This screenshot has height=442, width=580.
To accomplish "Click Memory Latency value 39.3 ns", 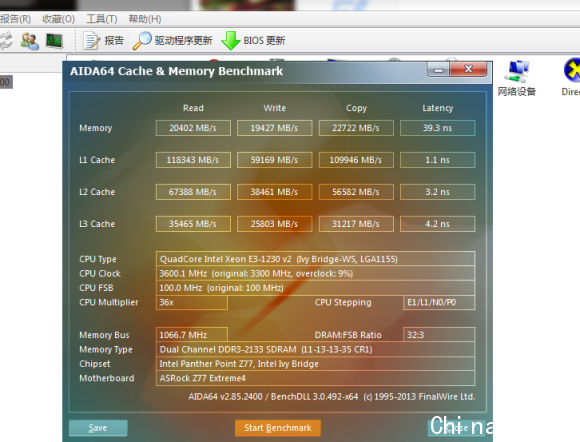I will tap(438, 128).
